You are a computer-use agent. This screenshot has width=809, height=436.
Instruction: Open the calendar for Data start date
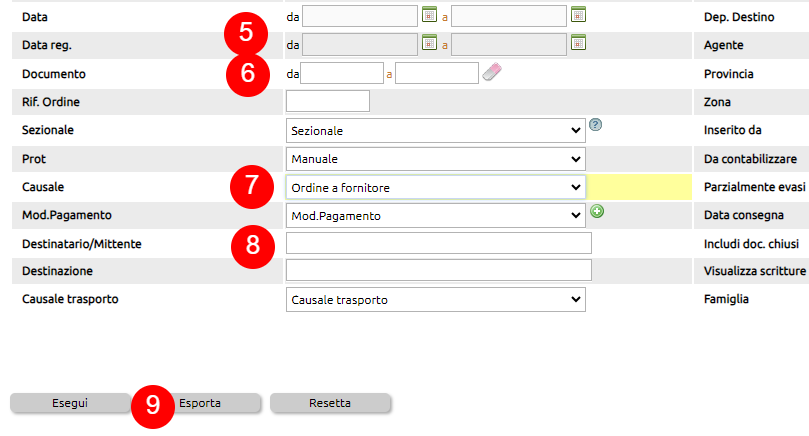tap(429, 14)
